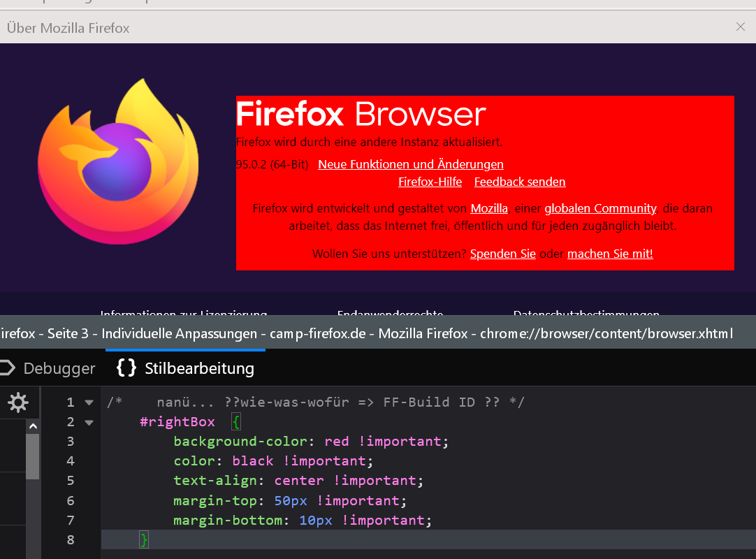Open the globalen Community link
The height and width of the screenshot is (559, 756).
(x=600, y=208)
